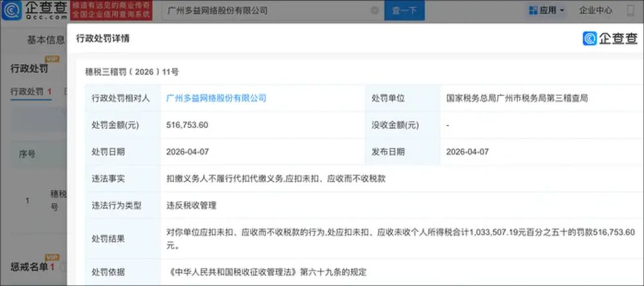Click the 发布日期 value 2026-04-07

467,152
